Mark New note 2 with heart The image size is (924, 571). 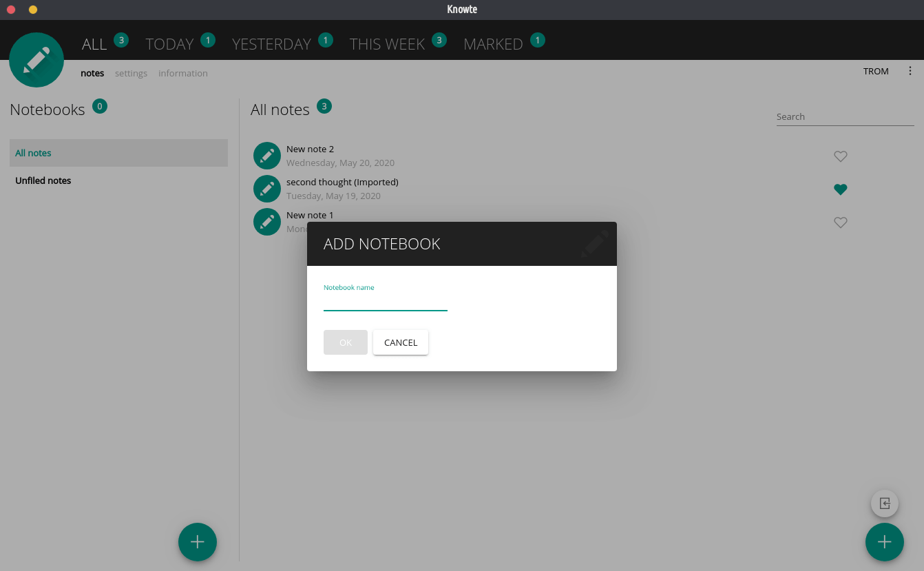coord(840,156)
